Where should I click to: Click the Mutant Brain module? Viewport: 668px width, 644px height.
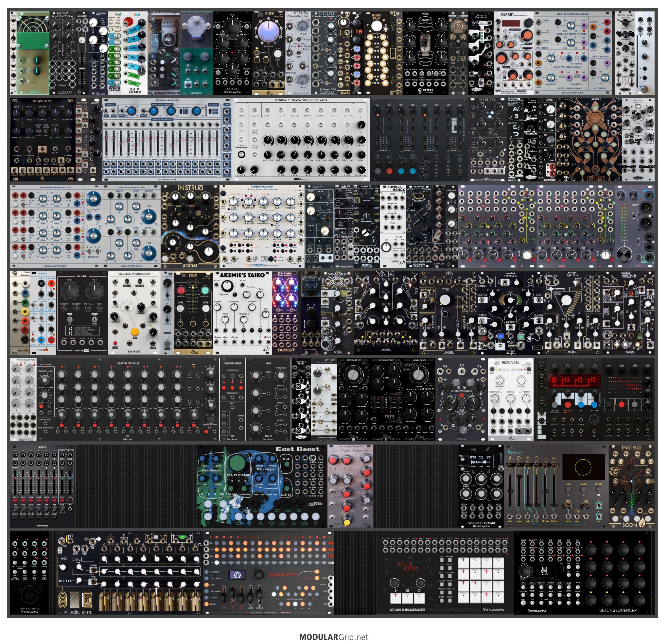click(376, 53)
